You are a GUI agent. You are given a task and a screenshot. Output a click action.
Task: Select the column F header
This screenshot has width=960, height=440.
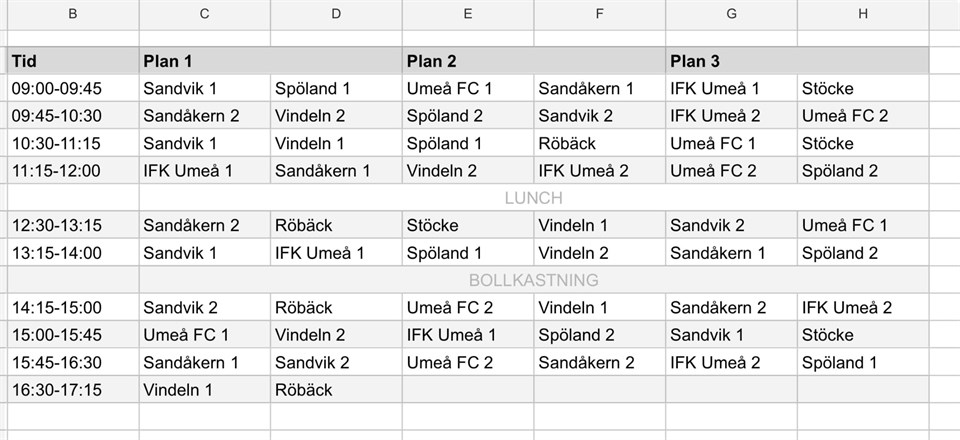pyautogui.click(x=599, y=14)
